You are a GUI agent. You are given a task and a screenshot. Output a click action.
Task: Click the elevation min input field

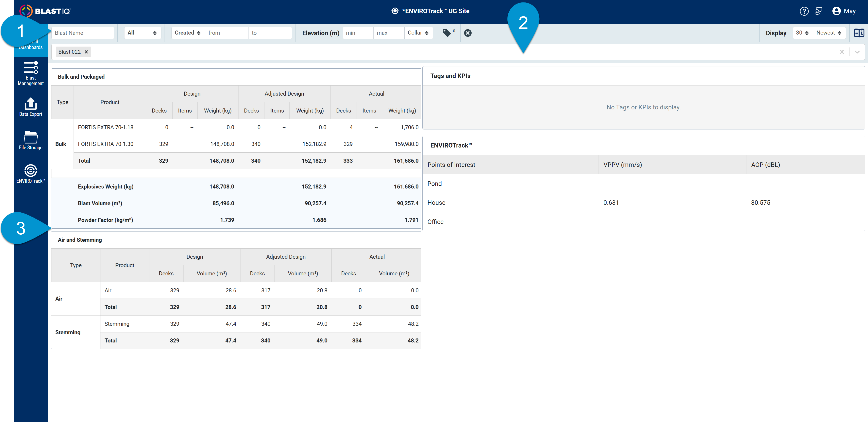click(x=358, y=33)
